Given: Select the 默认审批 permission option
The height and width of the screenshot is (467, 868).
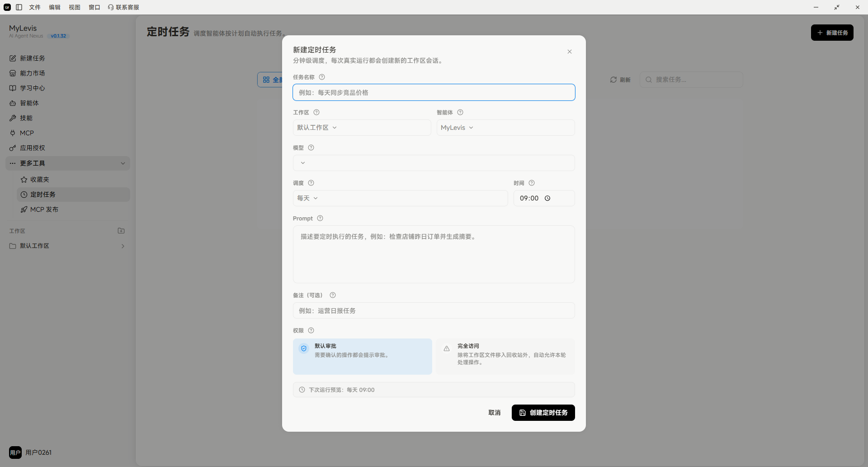Looking at the screenshot, I should 363,357.
